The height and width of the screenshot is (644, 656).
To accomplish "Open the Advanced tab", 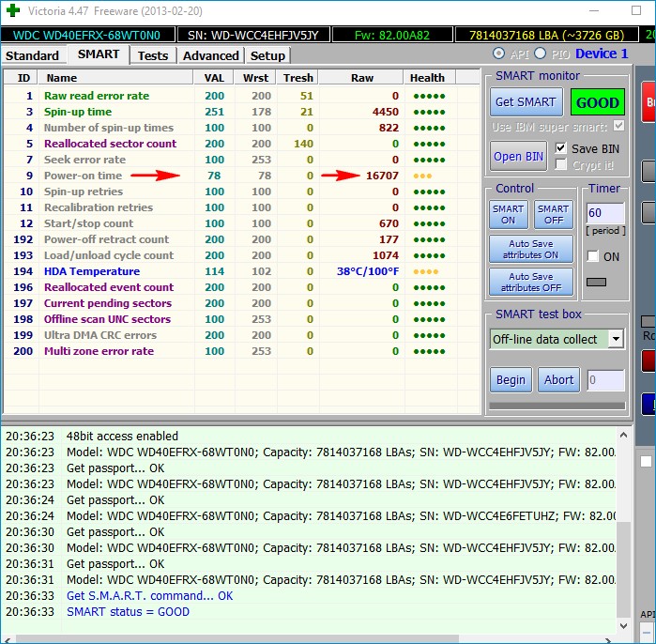I will [x=210, y=55].
